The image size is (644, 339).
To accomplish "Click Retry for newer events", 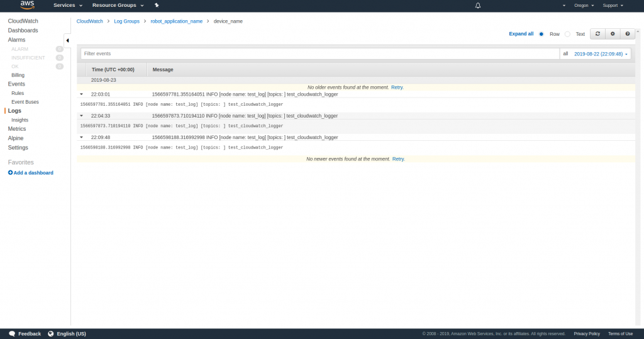I will point(398,158).
